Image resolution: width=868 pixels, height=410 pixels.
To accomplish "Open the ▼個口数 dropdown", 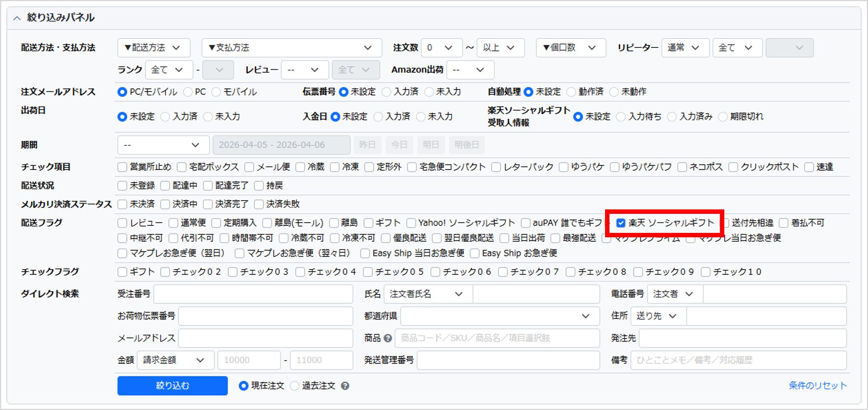I will pos(570,48).
